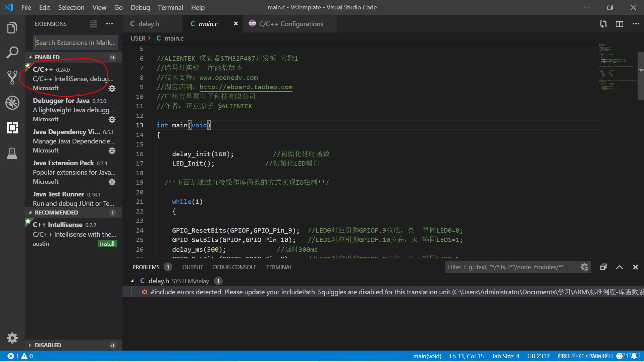Open the eboard.taobao.com link in code

[x=246, y=87]
